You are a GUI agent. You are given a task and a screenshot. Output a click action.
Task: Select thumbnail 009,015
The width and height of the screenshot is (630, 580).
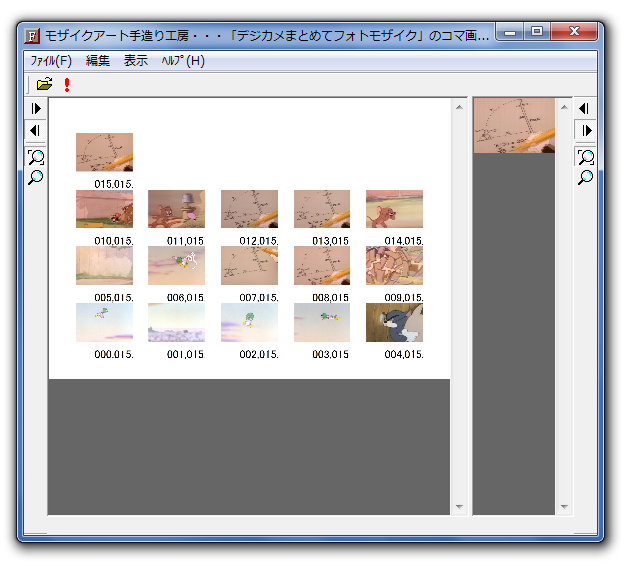point(394,265)
